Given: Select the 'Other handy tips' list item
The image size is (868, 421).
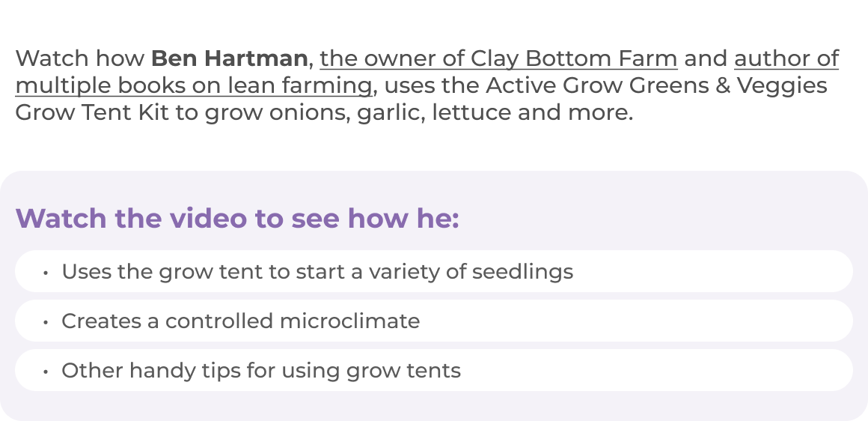Looking at the screenshot, I should [x=434, y=370].
